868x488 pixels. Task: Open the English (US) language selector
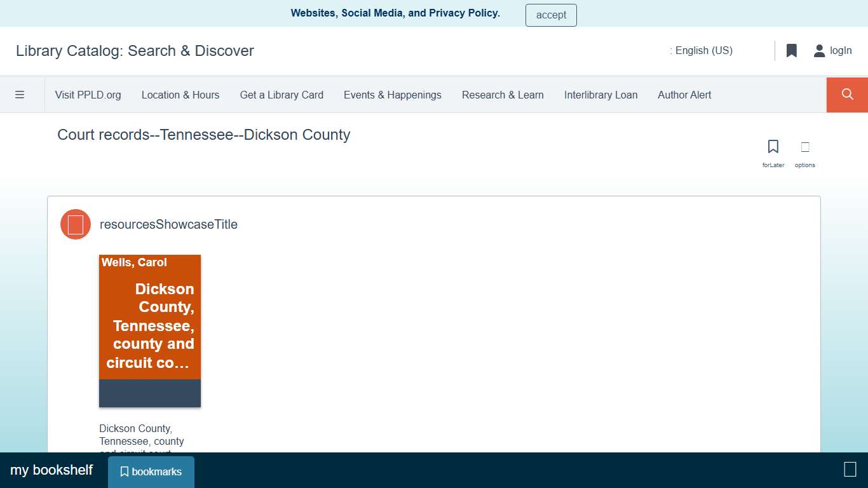point(703,50)
